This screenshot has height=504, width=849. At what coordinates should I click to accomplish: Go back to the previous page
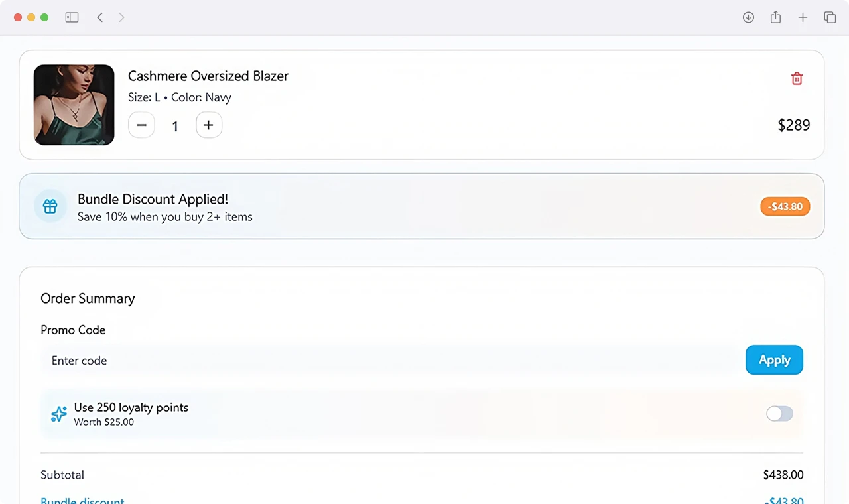(100, 17)
